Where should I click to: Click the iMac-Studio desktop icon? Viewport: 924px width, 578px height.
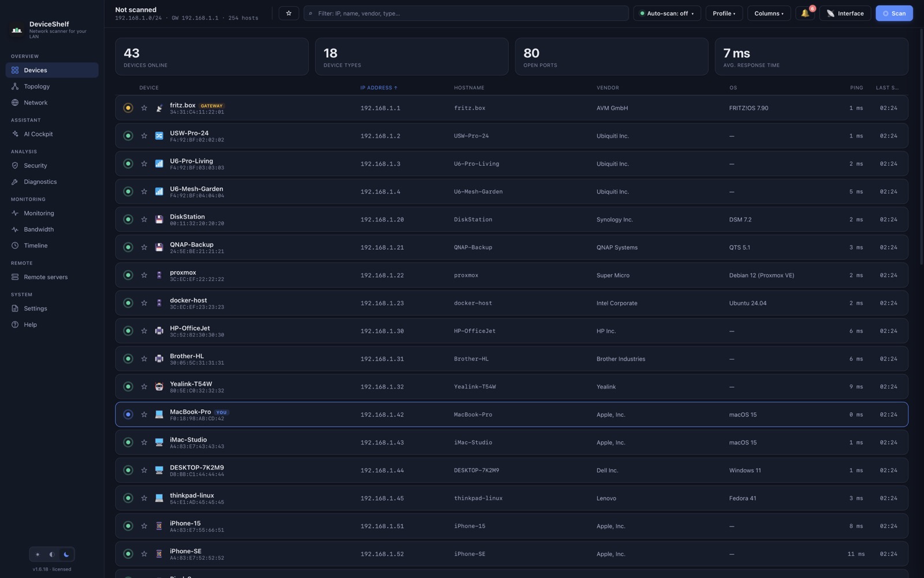pyautogui.click(x=159, y=442)
